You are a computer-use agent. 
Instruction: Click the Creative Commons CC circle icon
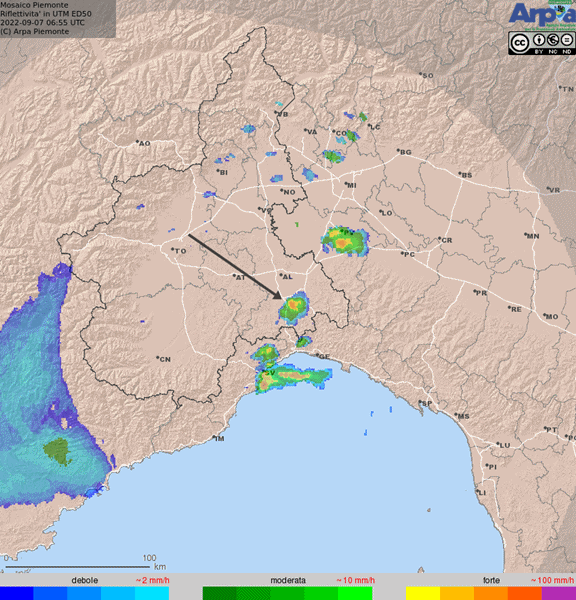click(x=520, y=43)
